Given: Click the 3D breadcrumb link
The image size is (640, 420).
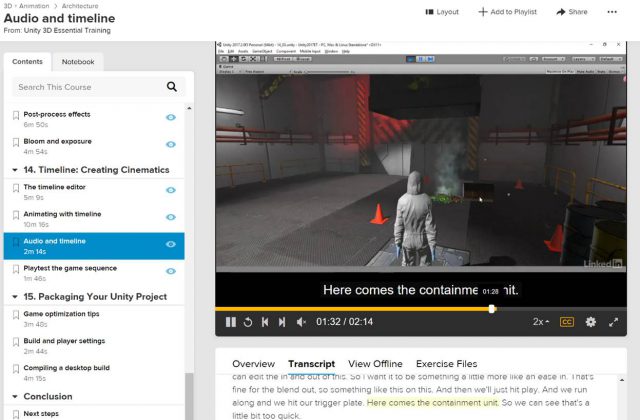Looking at the screenshot, I should tap(8, 6).
